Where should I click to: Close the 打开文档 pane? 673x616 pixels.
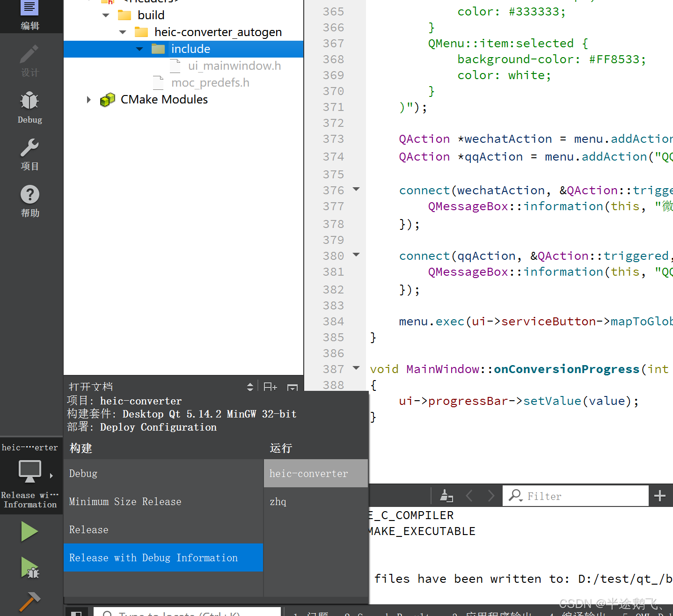pos(293,387)
